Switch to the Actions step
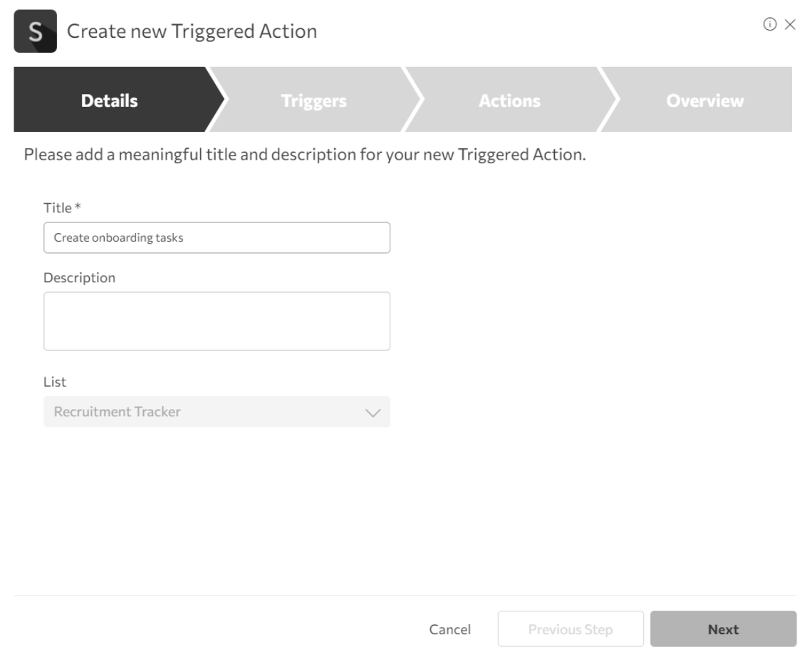Image resolution: width=812 pixels, height=657 pixels. point(509,100)
